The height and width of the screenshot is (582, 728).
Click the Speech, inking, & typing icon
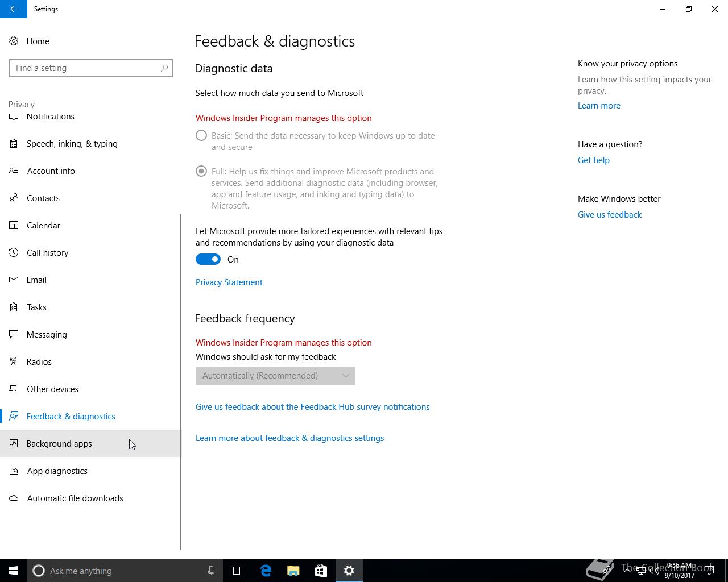pos(14,144)
